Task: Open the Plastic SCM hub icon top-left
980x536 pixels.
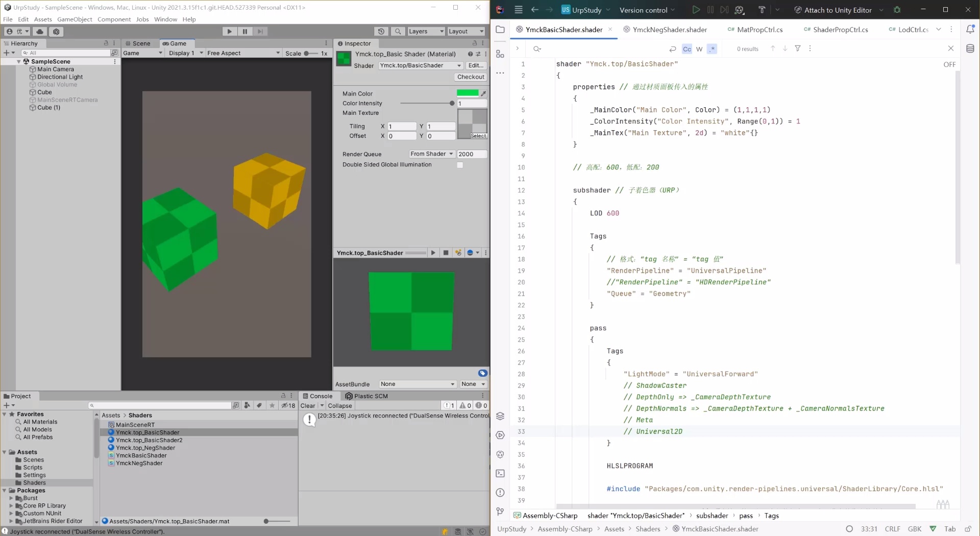Action: coord(56,31)
